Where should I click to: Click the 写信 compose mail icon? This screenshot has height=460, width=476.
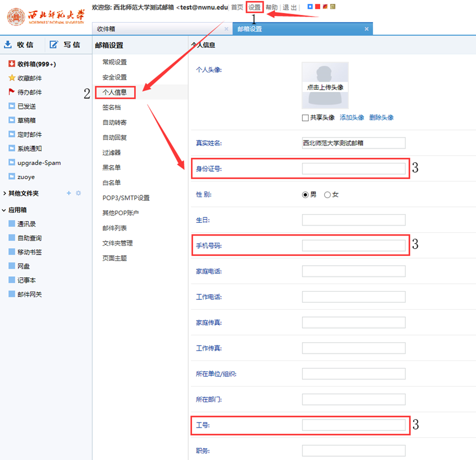click(x=53, y=45)
